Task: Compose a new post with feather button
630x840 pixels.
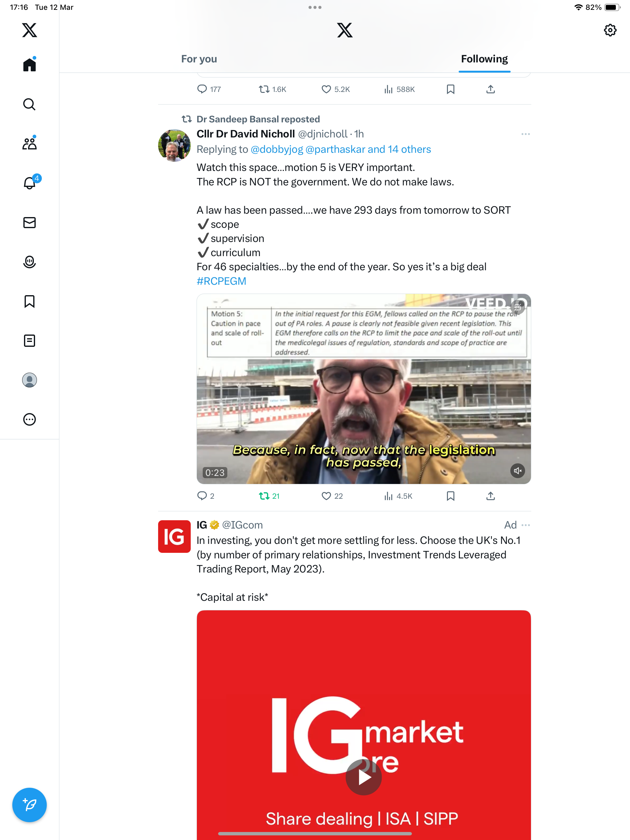Action: [29, 805]
